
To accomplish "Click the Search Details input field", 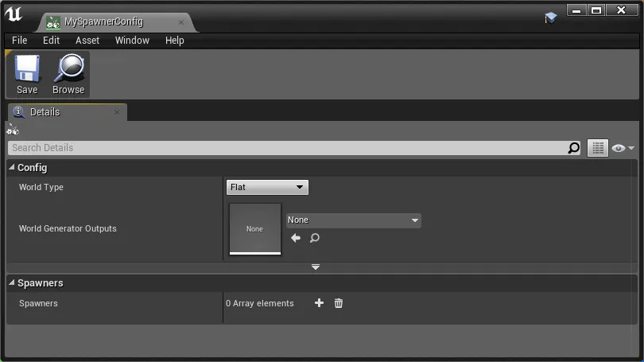I will pyautogui.click(x=286, y=148).
